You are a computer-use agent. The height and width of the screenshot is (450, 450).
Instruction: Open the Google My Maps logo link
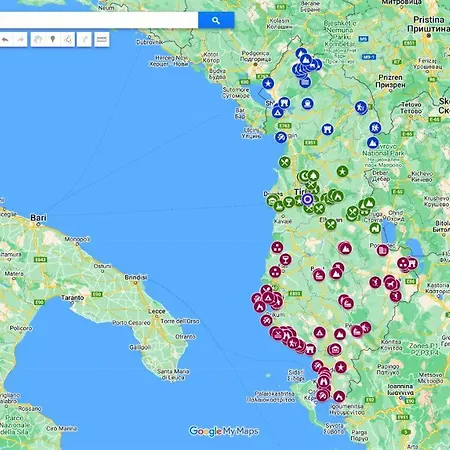point(224,431)
